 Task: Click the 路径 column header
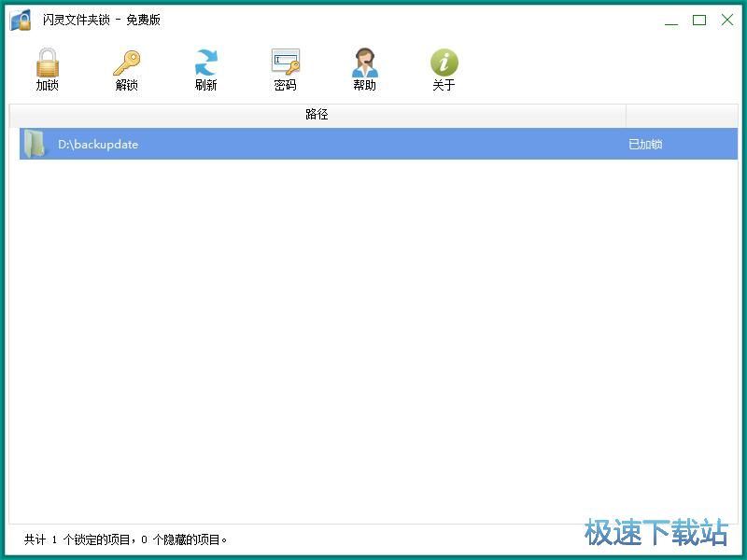coord(317,115)
